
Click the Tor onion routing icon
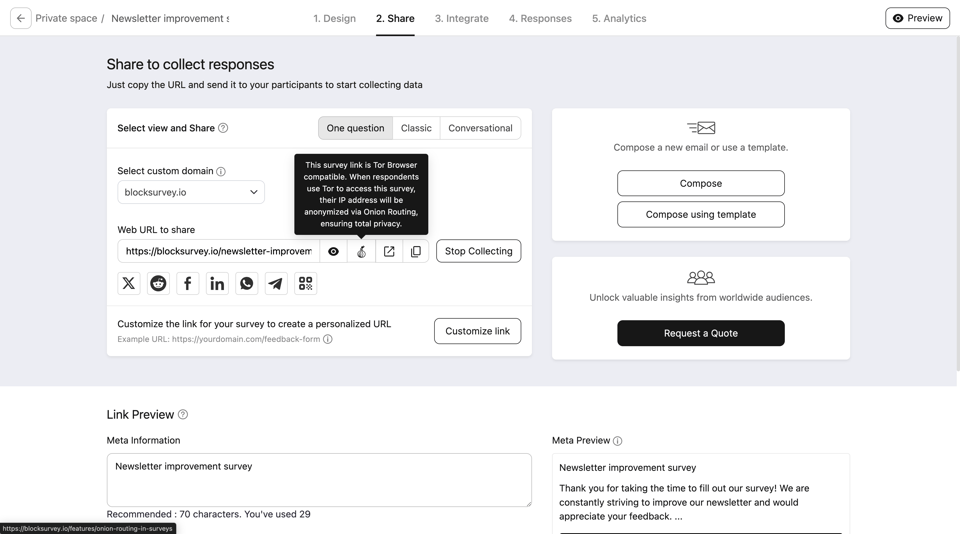pos(361,252)
